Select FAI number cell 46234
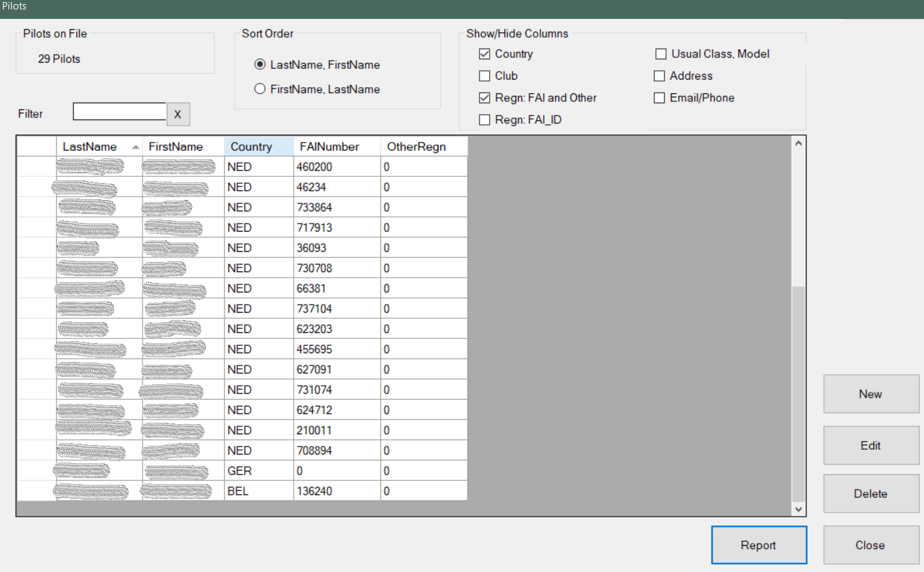924x572 pixels. [337, 187]
